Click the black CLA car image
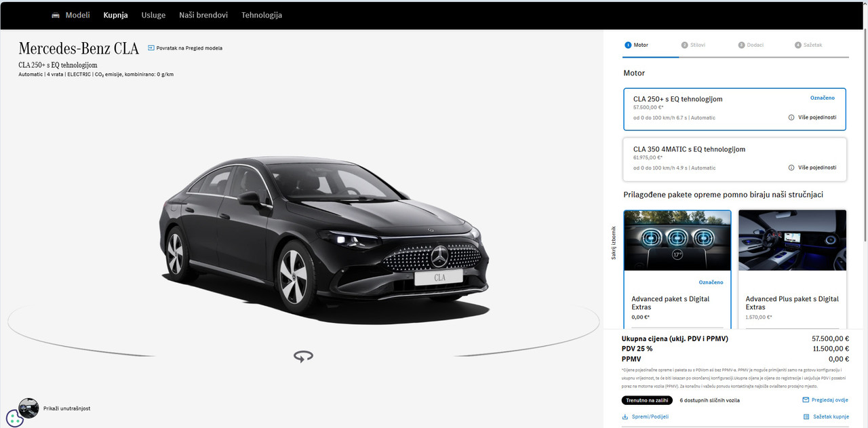This screenshot has height=428, width=868. pos(324,241)
